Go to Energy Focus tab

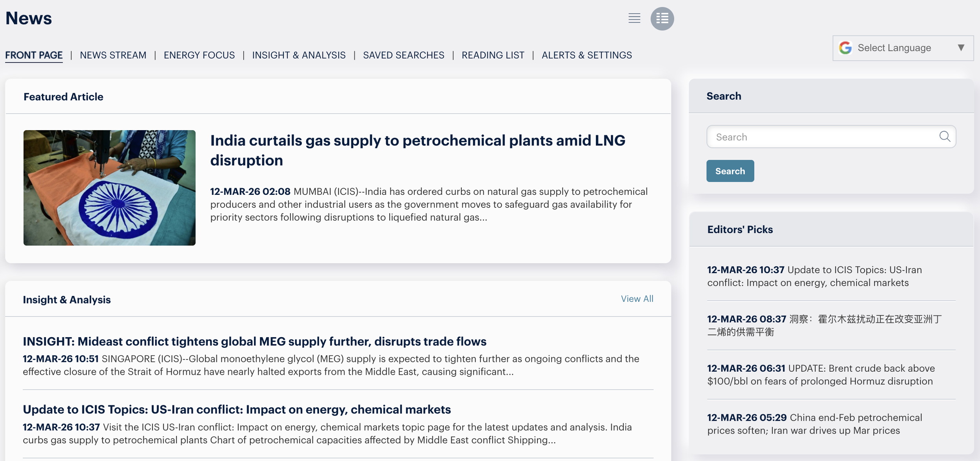[199, 55]
